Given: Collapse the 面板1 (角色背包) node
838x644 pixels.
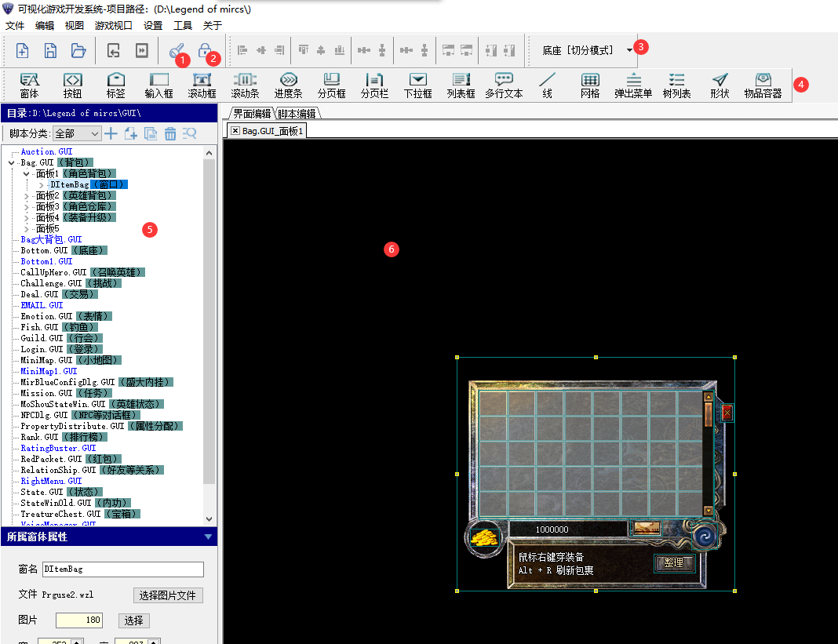Looking at the screenshot, I should [26, 173].
